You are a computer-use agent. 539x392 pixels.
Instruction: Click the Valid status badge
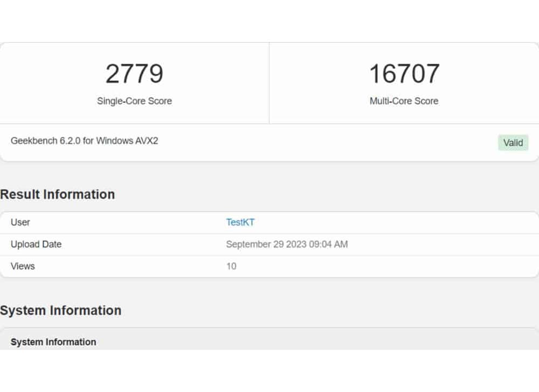click(513, 143)
